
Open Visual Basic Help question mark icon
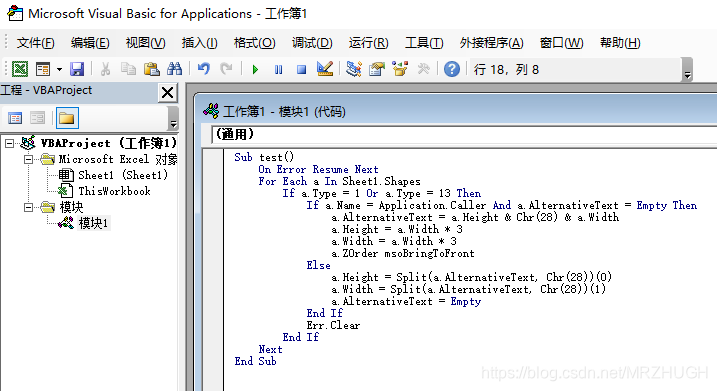pyautogui.click(x=452, y=70)
